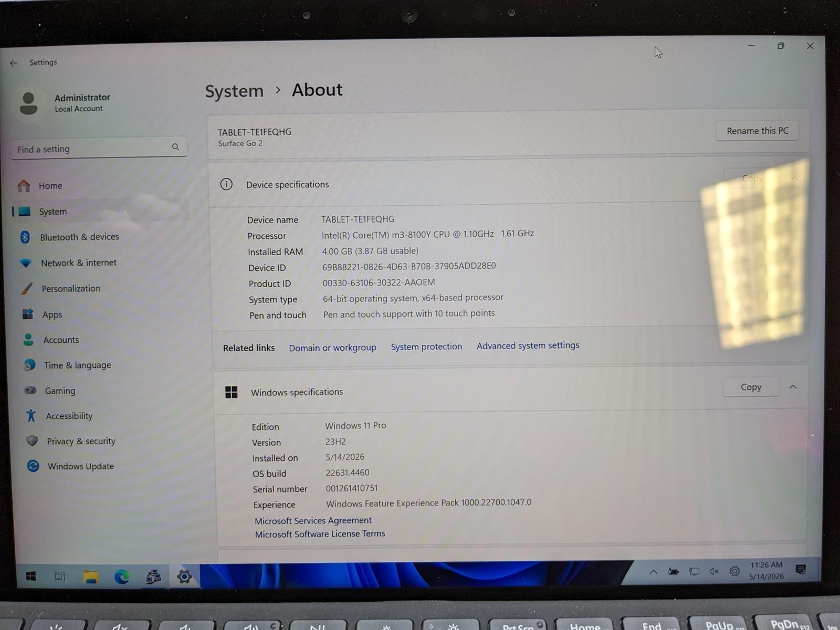Select the Windows 11 Pro edition text
The width and height of the screenshot is (840, 630).
[x=355, y=425]
